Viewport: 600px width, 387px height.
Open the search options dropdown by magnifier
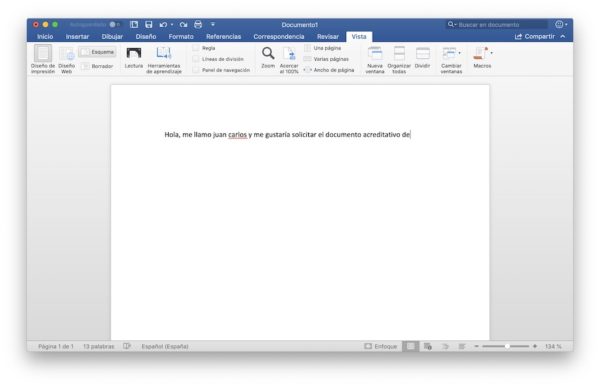coord(452,24)
